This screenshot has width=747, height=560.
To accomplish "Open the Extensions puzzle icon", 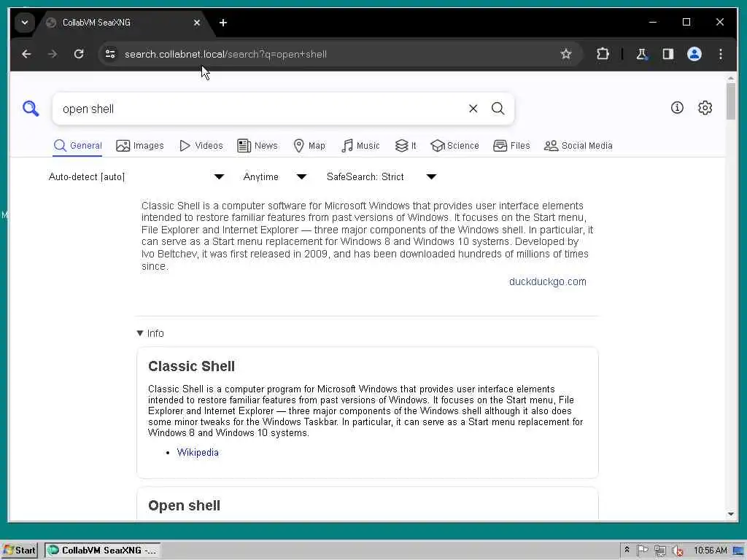I will 603,54.
